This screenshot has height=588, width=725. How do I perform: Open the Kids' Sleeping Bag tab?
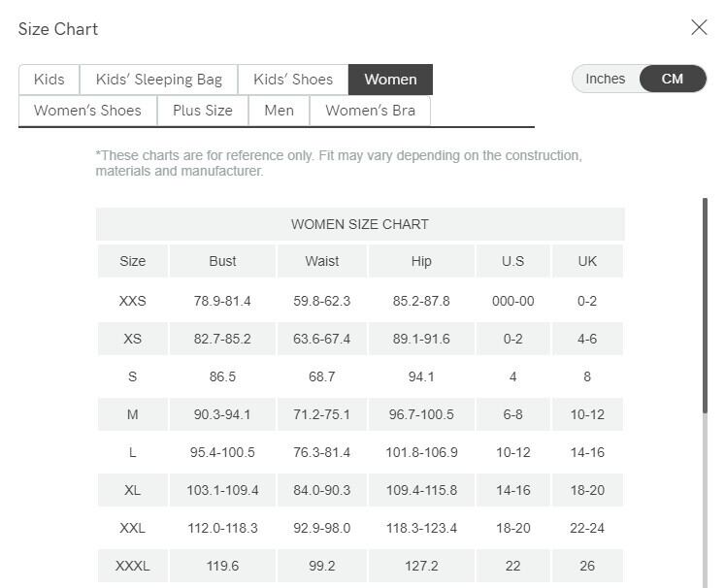pos(151,80)
